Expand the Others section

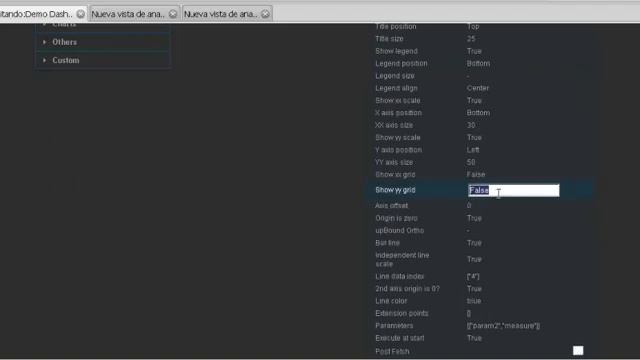(x=102, y=42)
